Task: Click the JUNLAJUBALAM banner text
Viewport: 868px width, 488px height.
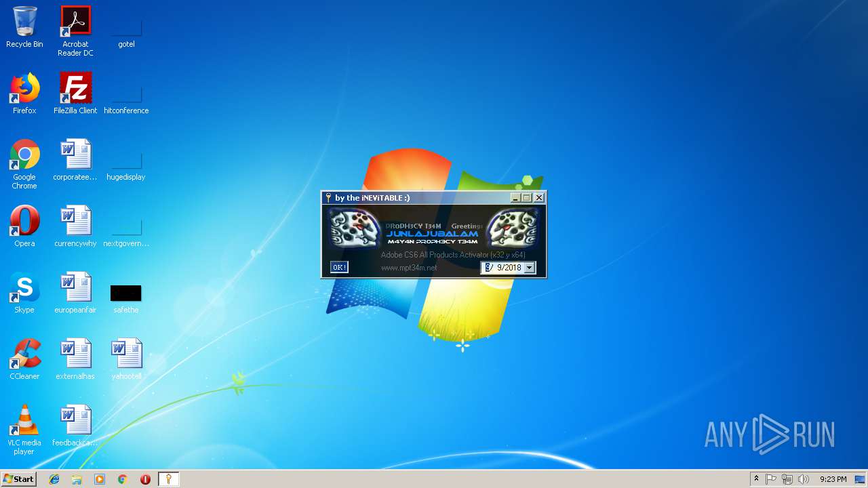Action: coord(432,234)
